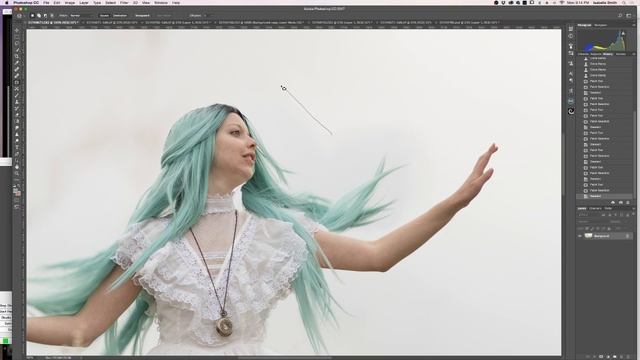The height and width of the screenshot is (360, 640).
Task: Click the clock in macOS menu bar
Action: point(579,2)
